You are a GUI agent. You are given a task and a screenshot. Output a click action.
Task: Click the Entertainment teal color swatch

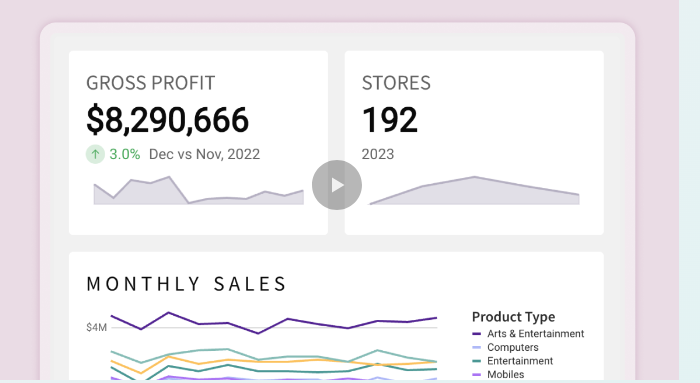pyautogui.click(x=476, y=361)
